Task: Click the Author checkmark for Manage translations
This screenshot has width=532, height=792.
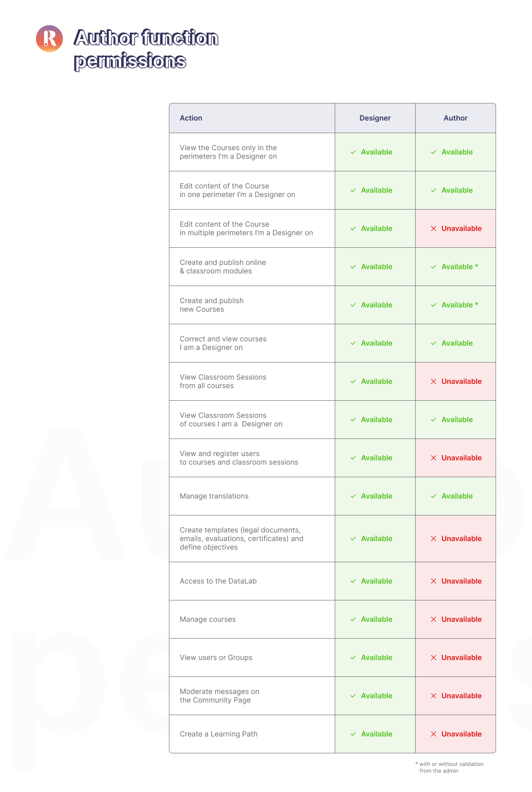Action: coord(434,496)
